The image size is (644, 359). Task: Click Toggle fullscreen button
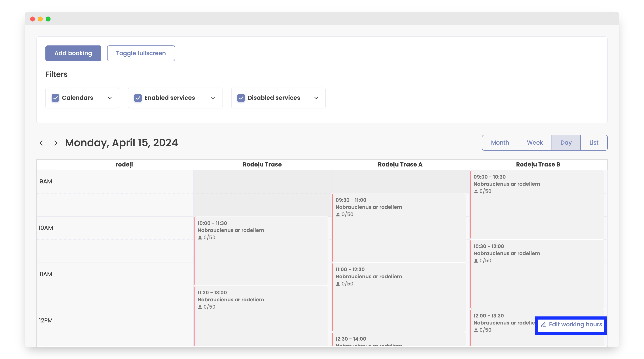pos(141,53)
